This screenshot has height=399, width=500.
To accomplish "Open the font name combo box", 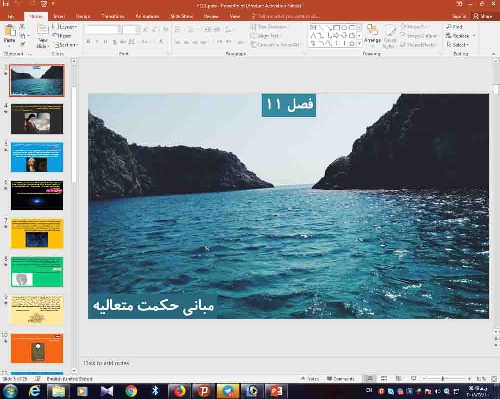I will 103,30.
